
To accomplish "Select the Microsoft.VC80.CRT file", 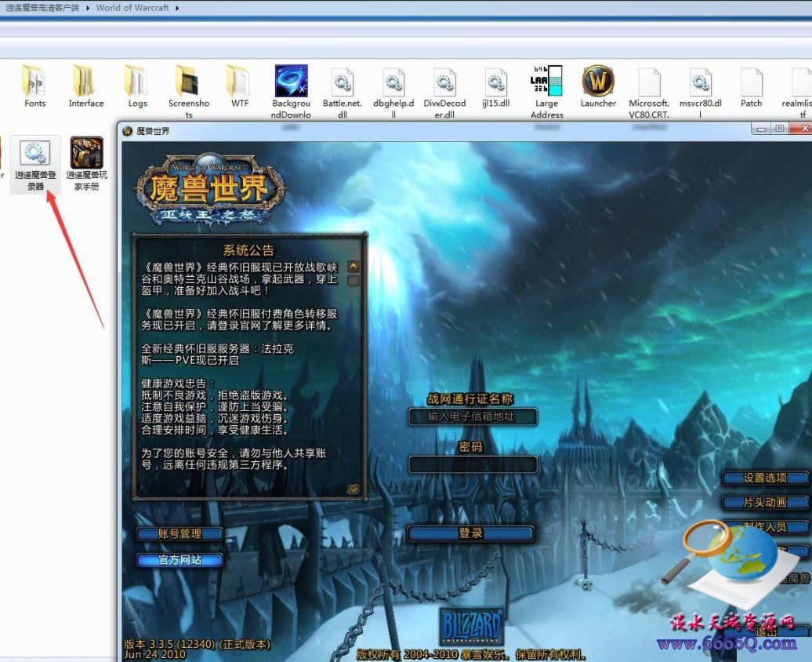I will (x=650, y=91).
